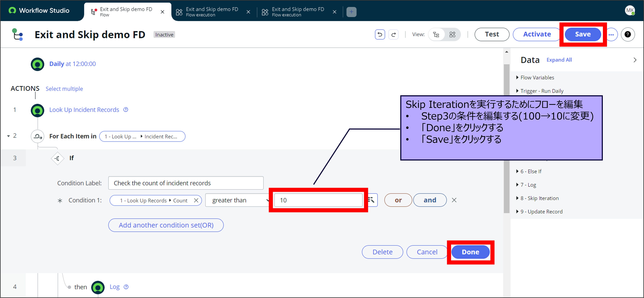Switch to the 'Flow execution' tab
The height and width of the screenshot is (298, 644).
pyautogui.click(x=212, y=11)
